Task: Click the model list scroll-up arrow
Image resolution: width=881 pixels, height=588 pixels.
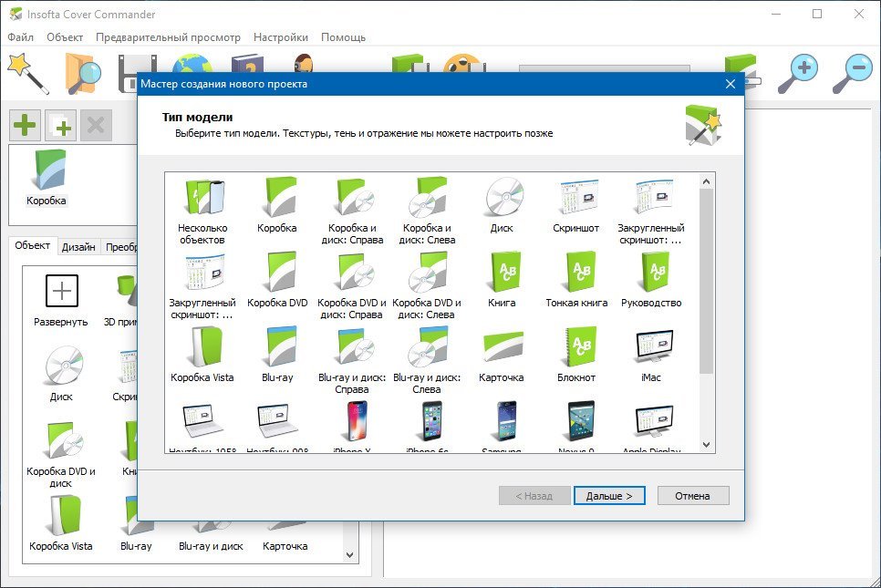Action: [706, 181]
